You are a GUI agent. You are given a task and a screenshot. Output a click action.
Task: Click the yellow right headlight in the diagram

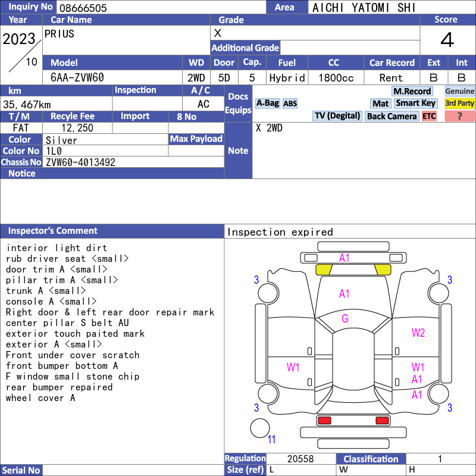383,270
